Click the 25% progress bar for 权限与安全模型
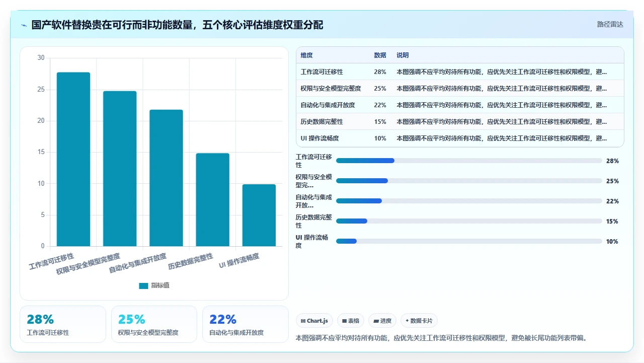 pyautogui.click(x=469, y=181)
